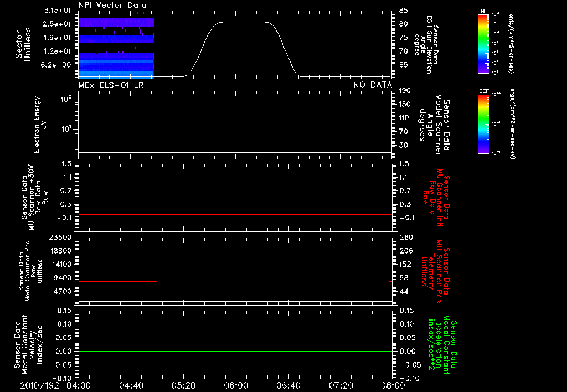The height and width of the screenshot is (392, 567).
Task: Click the '23500' scanner position axis value
Action: (60, 237)
